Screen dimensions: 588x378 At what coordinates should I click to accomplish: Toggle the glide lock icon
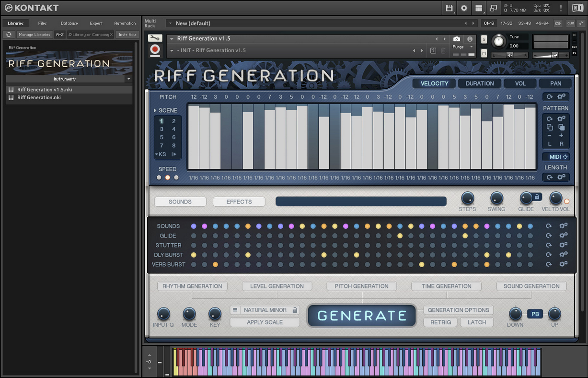click(x=537, y=196)
